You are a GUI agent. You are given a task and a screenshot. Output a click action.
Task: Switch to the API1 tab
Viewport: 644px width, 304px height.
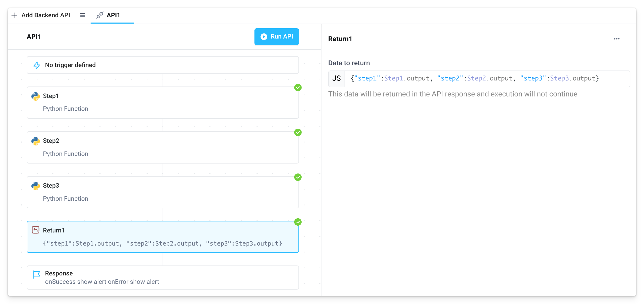click(113, 15)
